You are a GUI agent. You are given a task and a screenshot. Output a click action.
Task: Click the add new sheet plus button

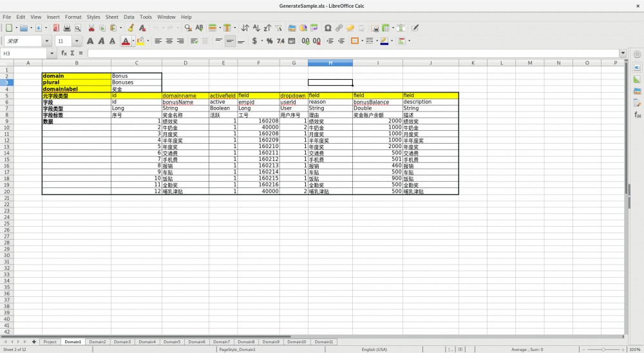click(33, 341)
